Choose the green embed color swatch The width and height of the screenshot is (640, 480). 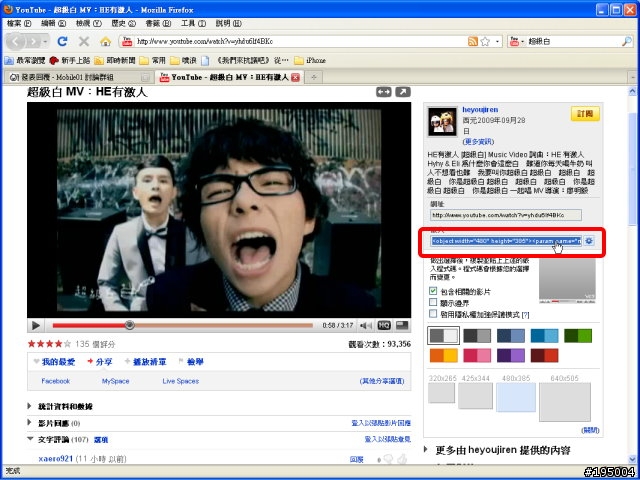click(578, 336)
